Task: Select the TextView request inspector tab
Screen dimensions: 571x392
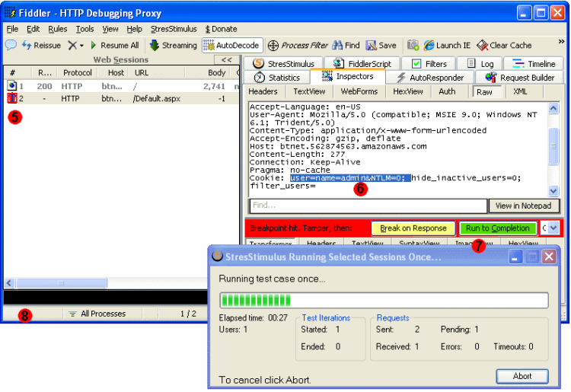Action: pyautogui.click(x=309, y=91)
